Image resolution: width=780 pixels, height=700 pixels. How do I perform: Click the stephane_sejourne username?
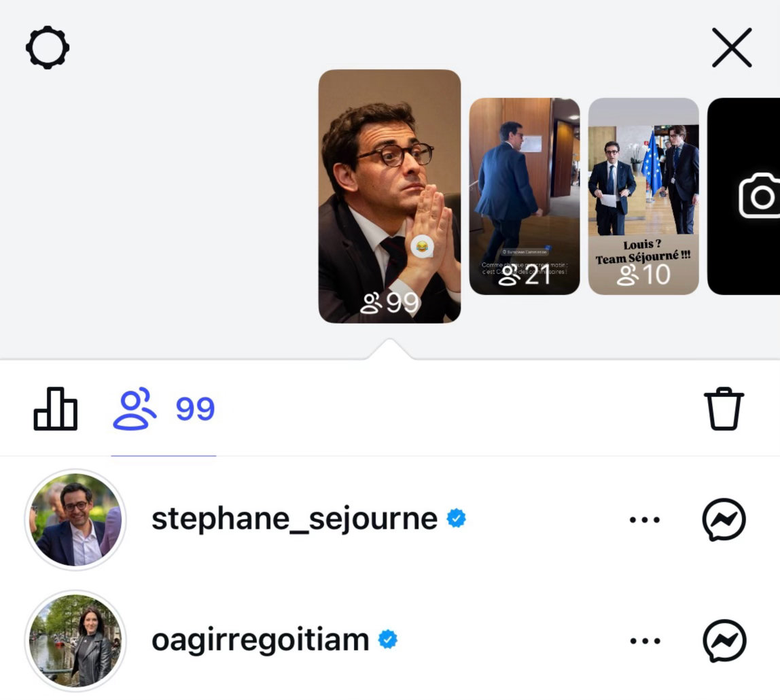pos(294,519)
